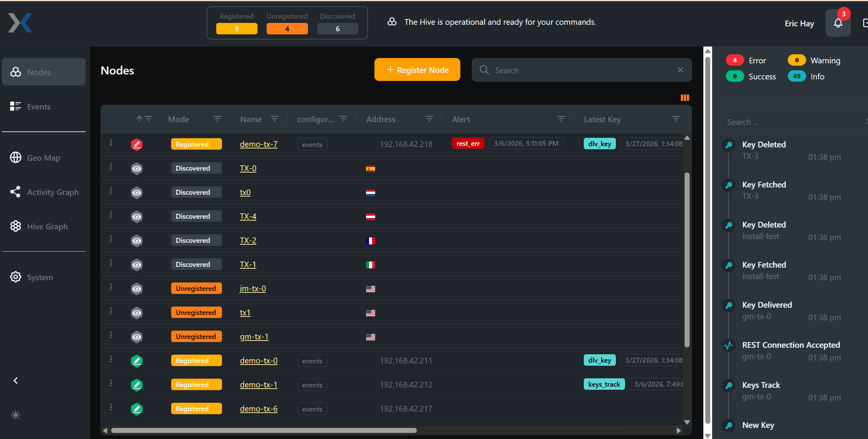Image resolution: width=868 pixels, height=439 pixels.
Task: Toggle the Warning event filter badge
Action: tap(797, 60)
